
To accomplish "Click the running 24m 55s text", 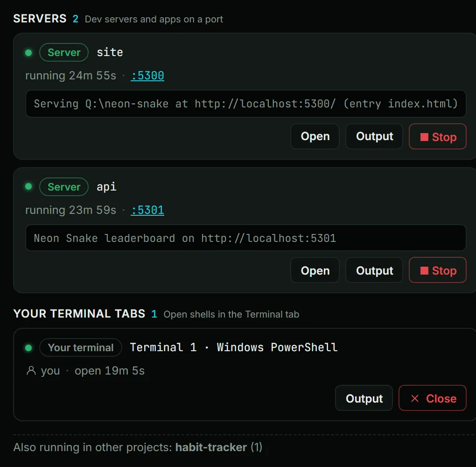I will click(x=71, y=76).
